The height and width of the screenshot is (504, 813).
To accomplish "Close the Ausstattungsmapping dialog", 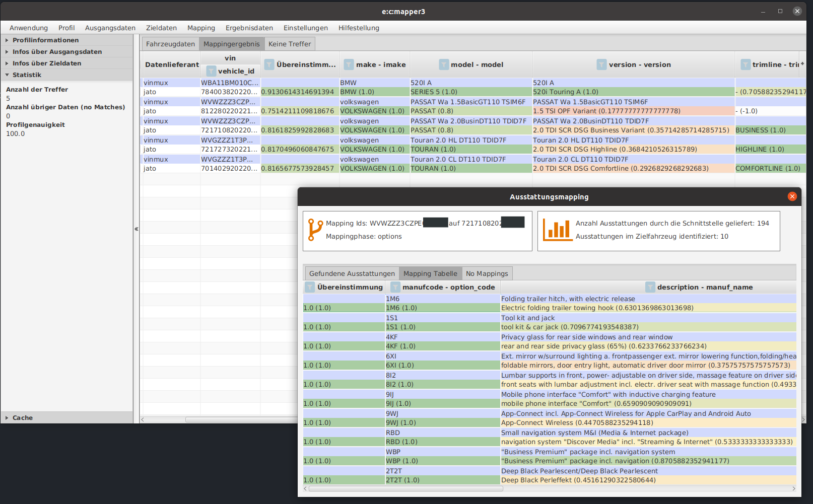I will [792, 196].
